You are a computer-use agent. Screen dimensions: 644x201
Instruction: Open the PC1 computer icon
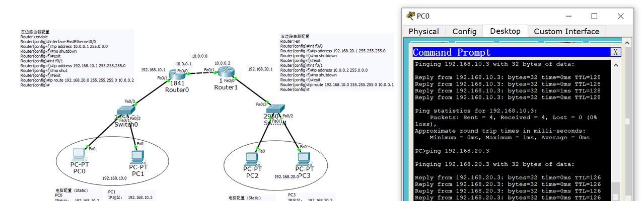click(x=138, y=157)
